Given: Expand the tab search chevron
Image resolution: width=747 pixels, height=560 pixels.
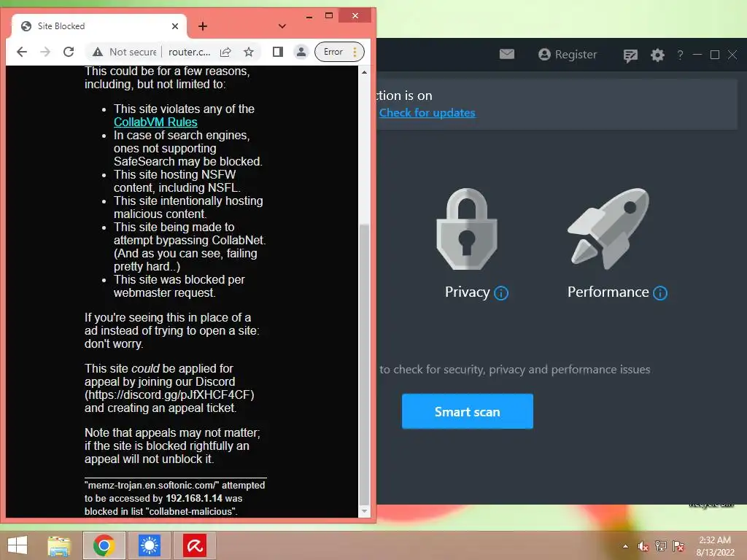Looking at the screenshot, I should tap(282, 26).
